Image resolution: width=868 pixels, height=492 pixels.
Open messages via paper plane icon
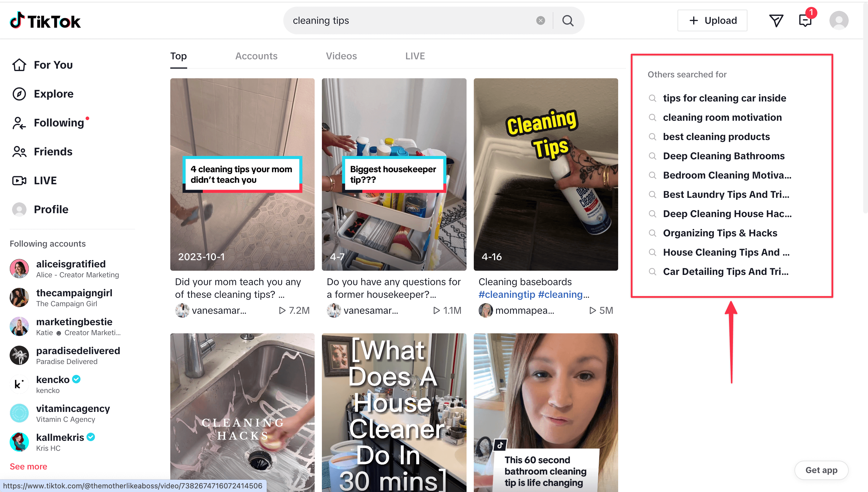(776, 20)
